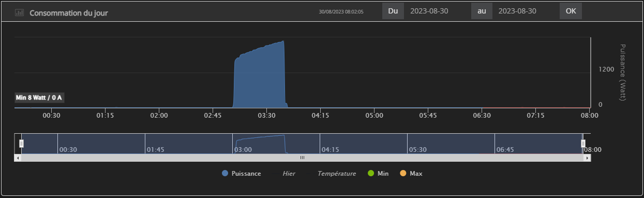Click the 03:30 x-axis label in main chart
This screenshot has width=644, height=198.
click(x=266, y=116)
